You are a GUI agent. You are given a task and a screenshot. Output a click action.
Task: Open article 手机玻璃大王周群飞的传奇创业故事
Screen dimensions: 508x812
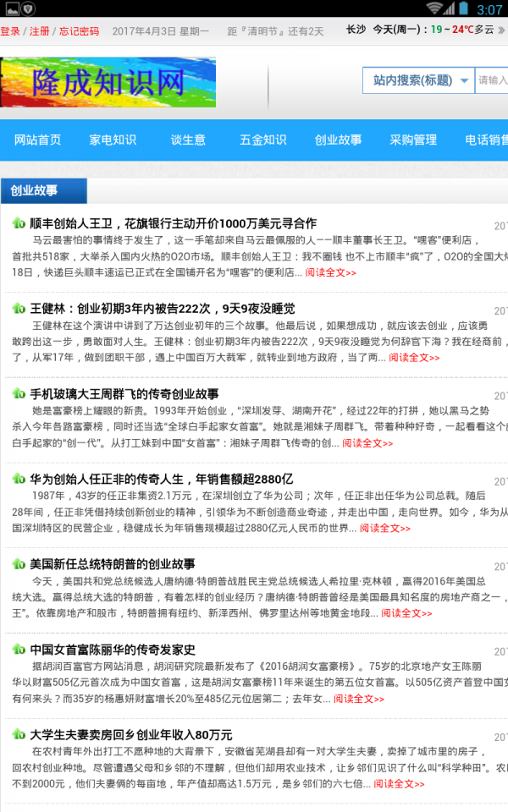pos(124,393)
